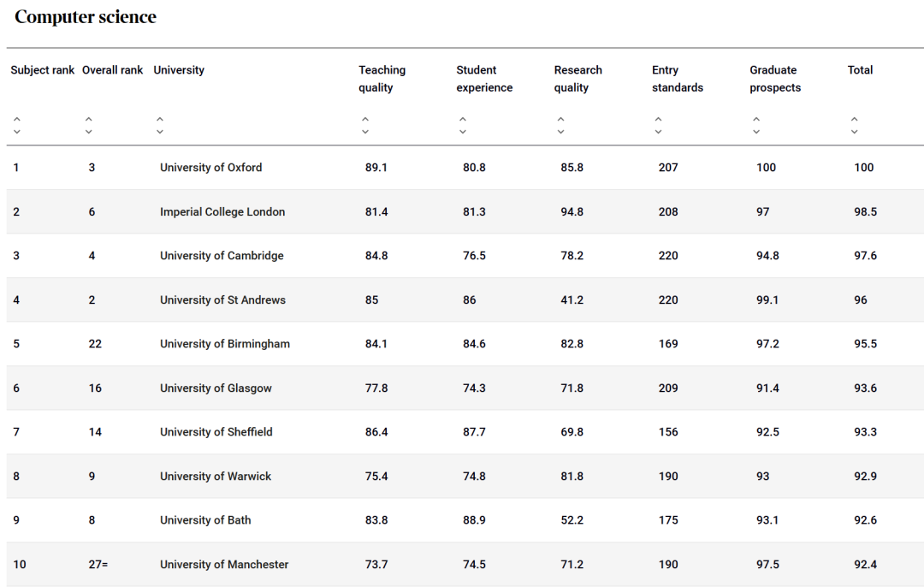Select Glasgow's graduate prospects value 91.4
This screenshot has width=924, height=587.
pyautogui.click(x=767, y=388)
